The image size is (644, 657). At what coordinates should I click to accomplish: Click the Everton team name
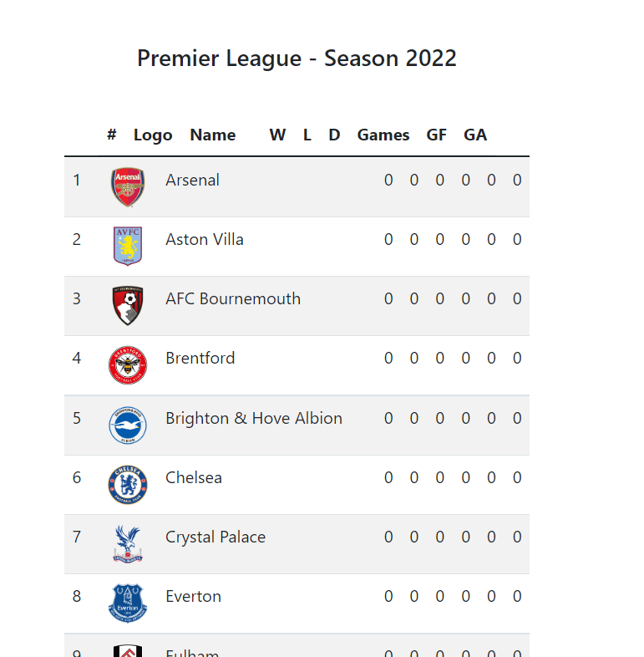[193, 596]
